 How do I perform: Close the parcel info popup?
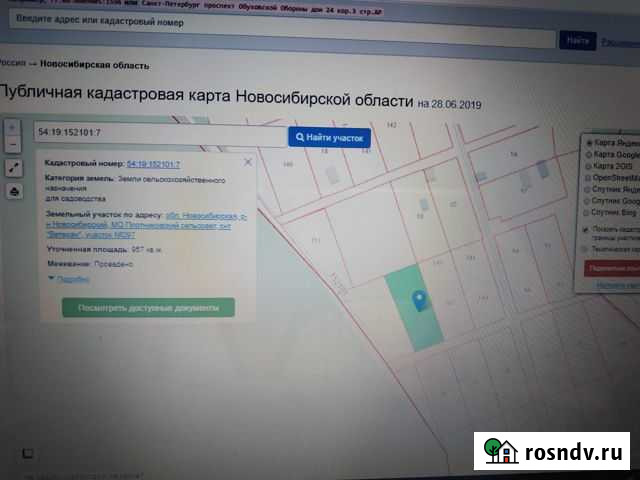[x=248, y=162]
